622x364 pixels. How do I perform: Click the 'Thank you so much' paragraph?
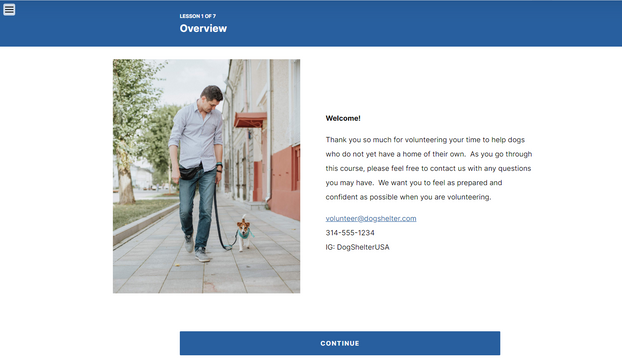[429, 168]
